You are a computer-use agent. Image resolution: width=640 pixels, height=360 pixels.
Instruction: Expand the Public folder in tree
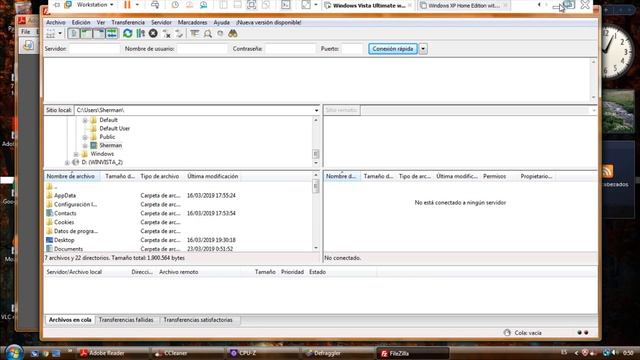pos(85,137)
